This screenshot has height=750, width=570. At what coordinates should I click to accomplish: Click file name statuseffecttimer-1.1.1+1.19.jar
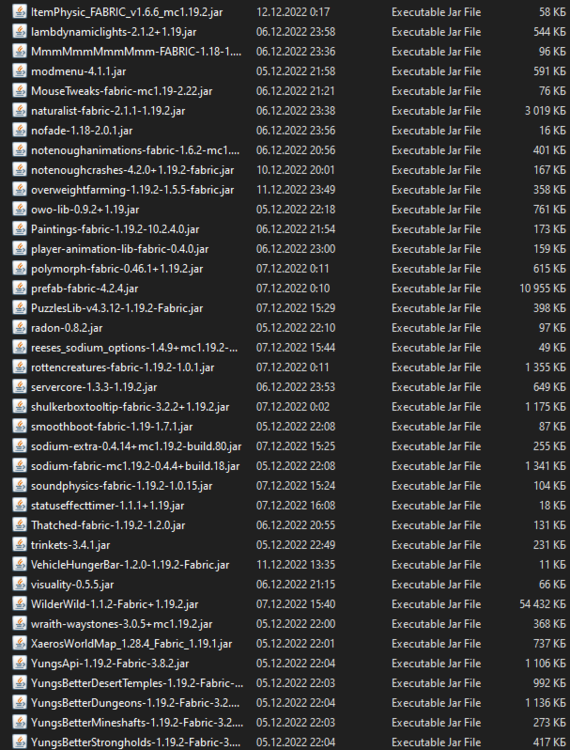pyautogui.click(x=108, y=506)
